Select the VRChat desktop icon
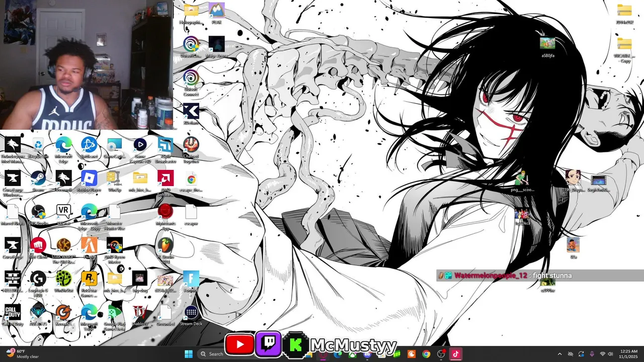The image size is (644, 362). tap(63, 215)
